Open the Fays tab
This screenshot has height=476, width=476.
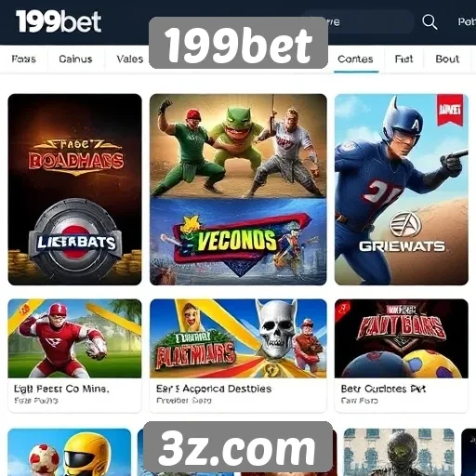(24, 59)
